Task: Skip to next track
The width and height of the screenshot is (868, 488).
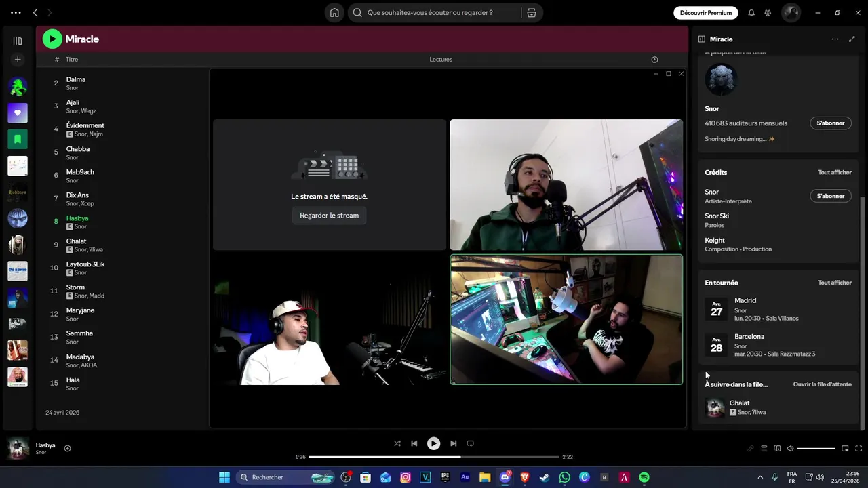Action: click(x=453, y=443)
